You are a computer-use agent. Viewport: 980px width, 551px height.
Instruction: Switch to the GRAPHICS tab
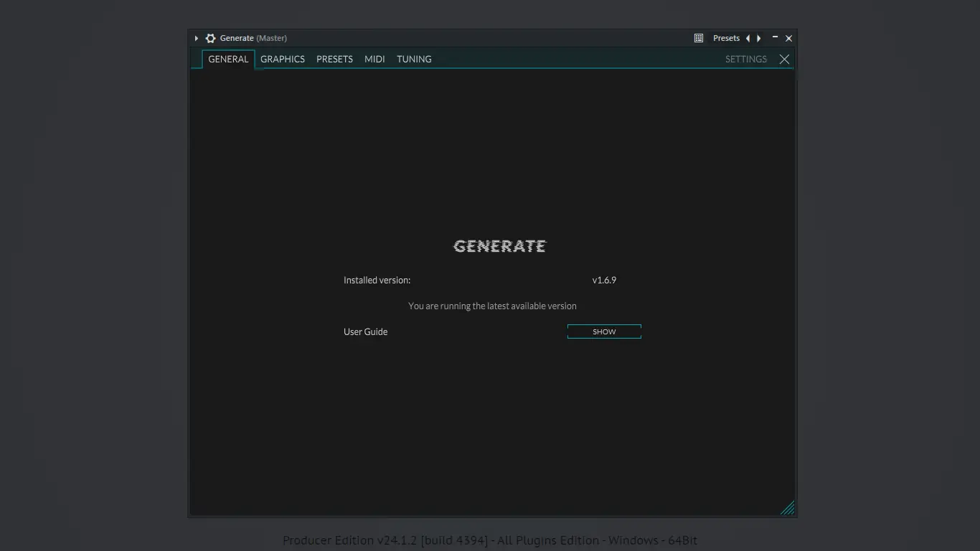tap(283, 59)
